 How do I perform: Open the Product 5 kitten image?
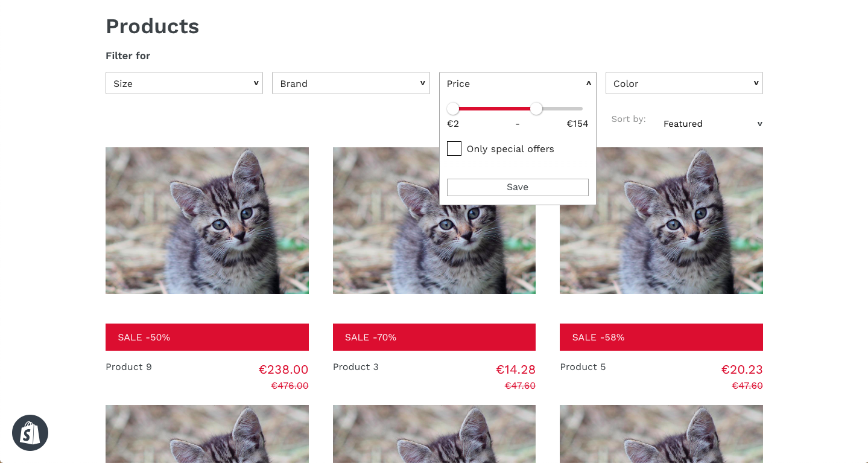(661, 221)
